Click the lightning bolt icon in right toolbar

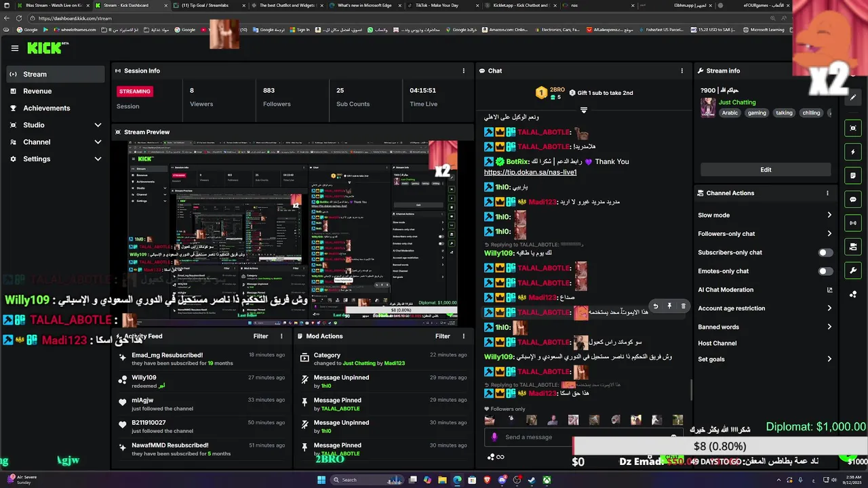click(x=853, y=152)
